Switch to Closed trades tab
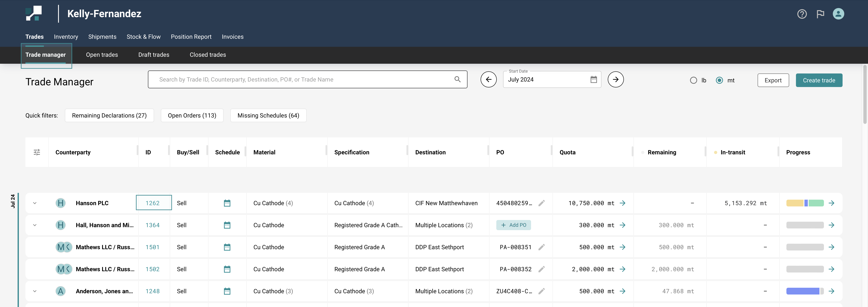 click(207, 55)
